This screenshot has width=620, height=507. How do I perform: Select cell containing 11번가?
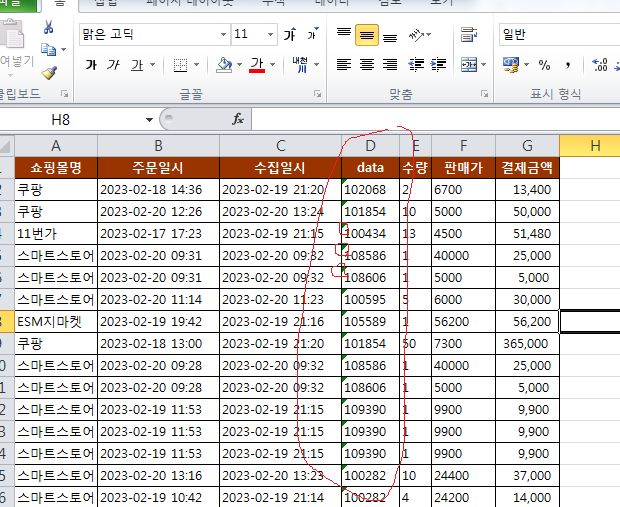click(x=56, y=234)
